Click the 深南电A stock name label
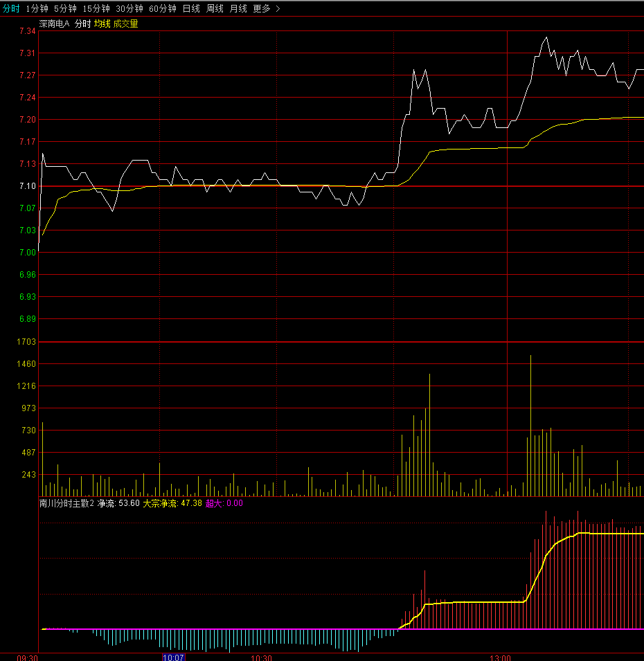The image size is (644, 661). (55, 24)
